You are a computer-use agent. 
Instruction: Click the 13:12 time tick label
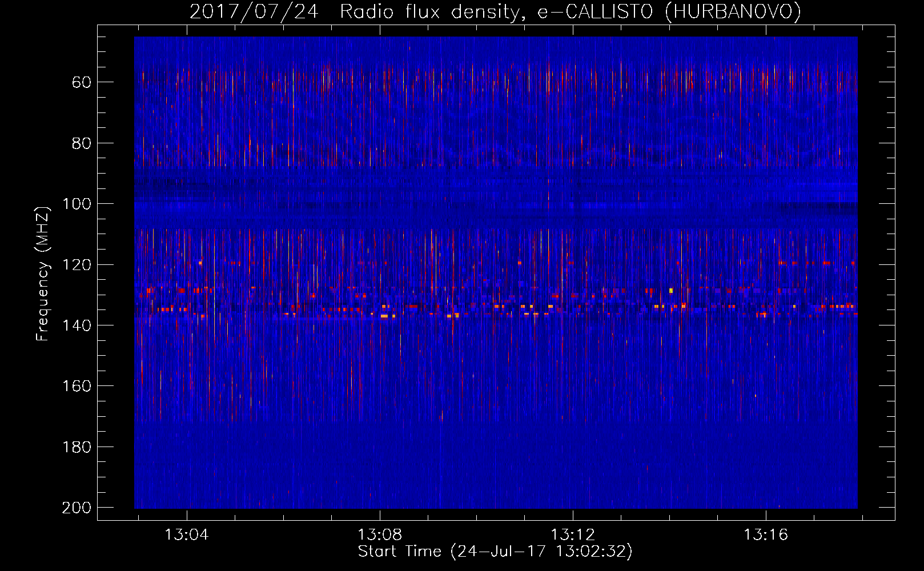[573, 534]
